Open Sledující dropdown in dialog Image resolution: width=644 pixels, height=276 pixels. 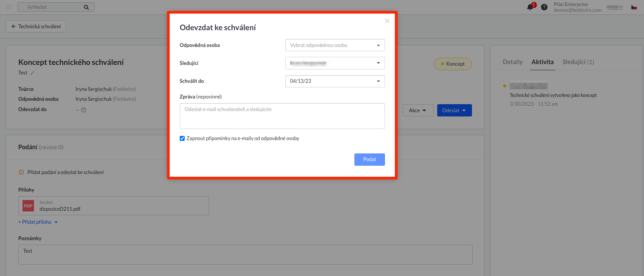click(x=335, y=63)
